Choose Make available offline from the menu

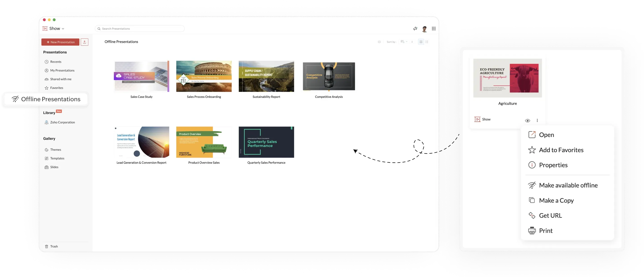tap(568, 185)
